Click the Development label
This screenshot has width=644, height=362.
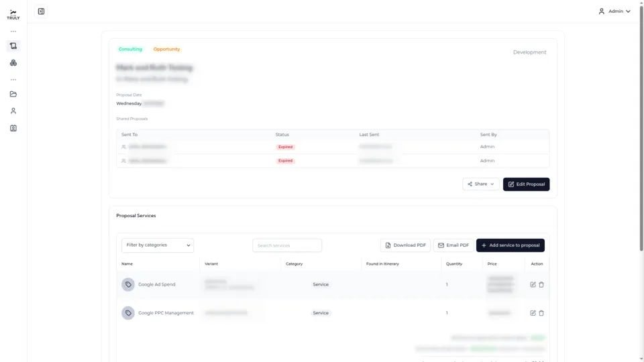[x=529, y=52]
